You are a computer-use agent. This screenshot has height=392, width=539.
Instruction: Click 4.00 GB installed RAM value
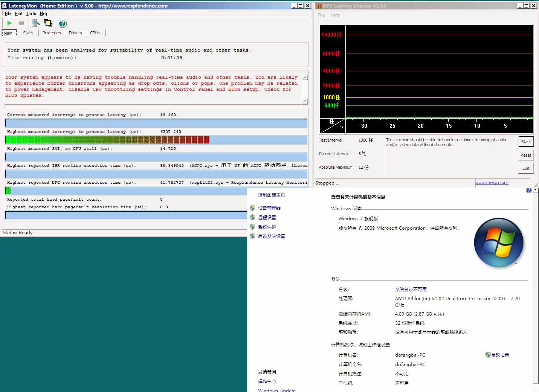420,314
